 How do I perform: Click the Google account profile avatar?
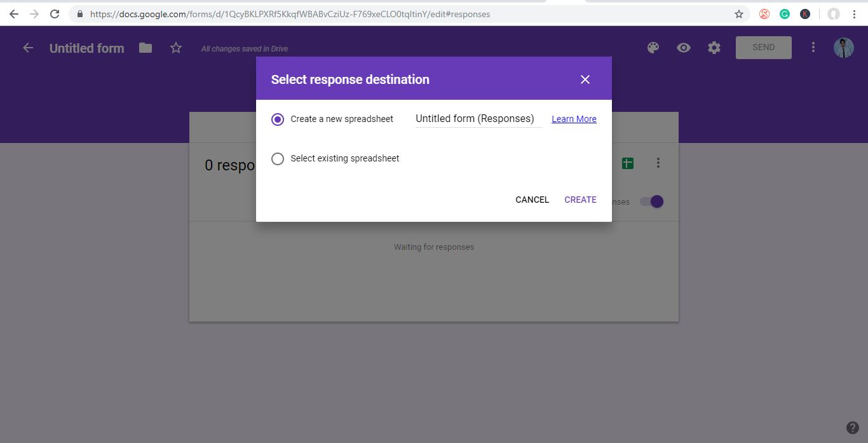pyautogui.click(x=843, y=48)
